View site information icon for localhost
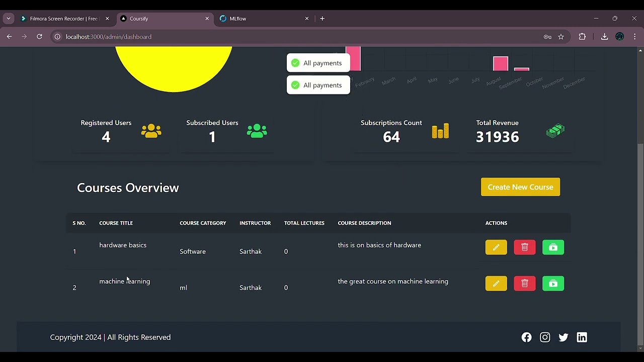This screenshot has height=362, width=644. [x=57, y=37]
